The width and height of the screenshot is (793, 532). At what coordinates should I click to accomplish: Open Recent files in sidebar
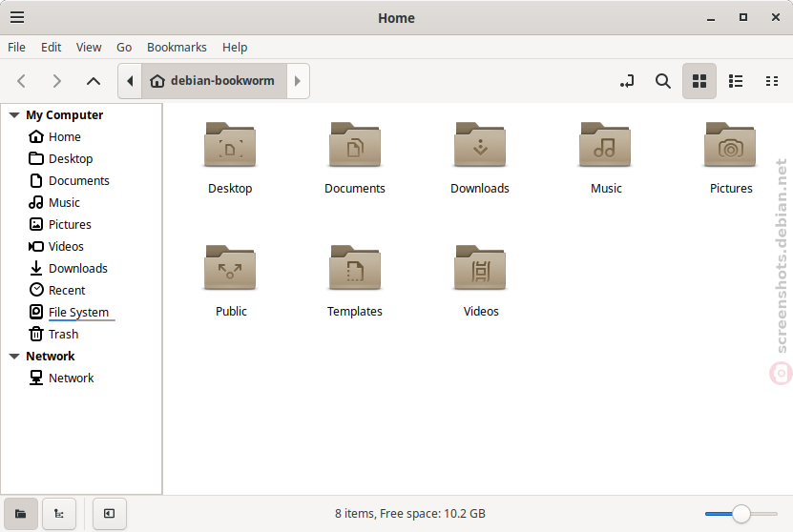[57, 291]
